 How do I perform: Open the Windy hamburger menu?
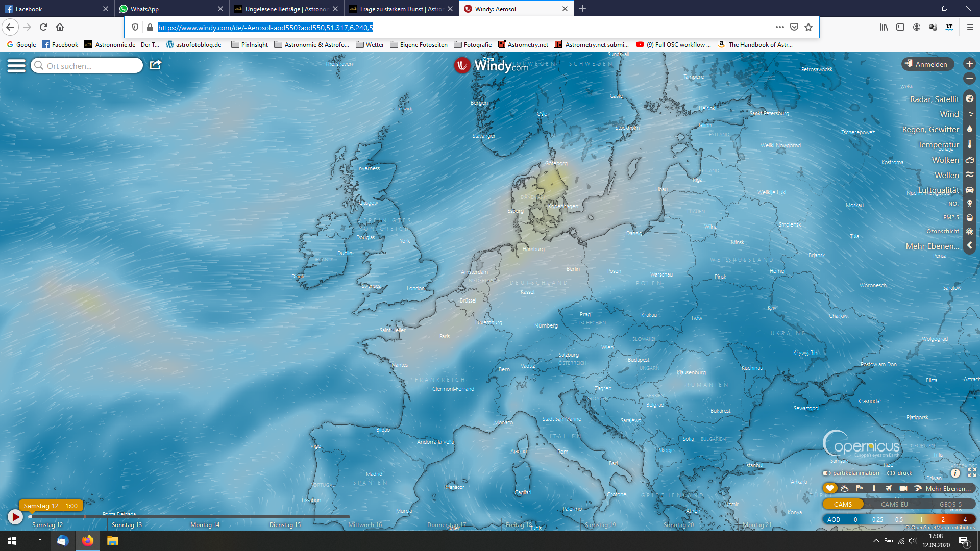[16, 65]
